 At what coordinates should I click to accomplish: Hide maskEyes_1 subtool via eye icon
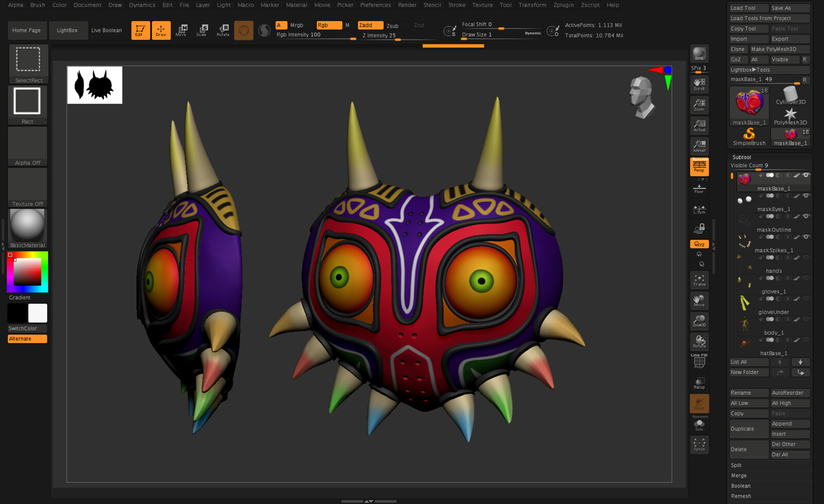point(806,196)
